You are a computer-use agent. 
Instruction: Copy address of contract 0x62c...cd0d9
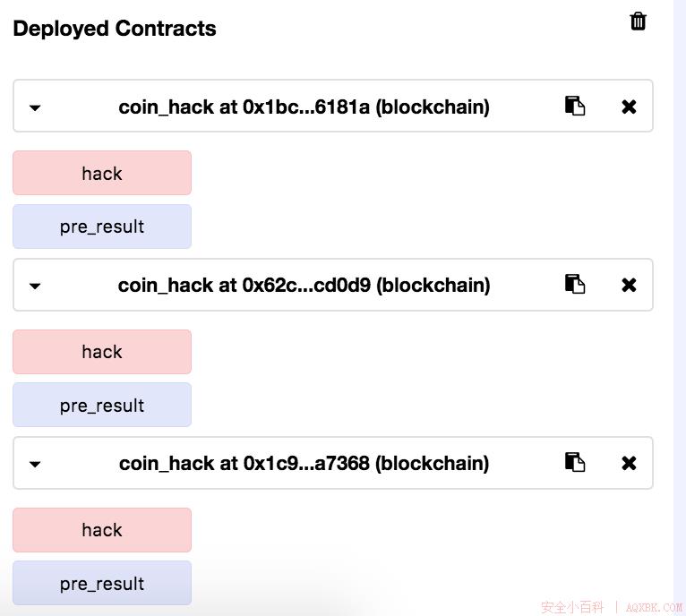(574, 284)
